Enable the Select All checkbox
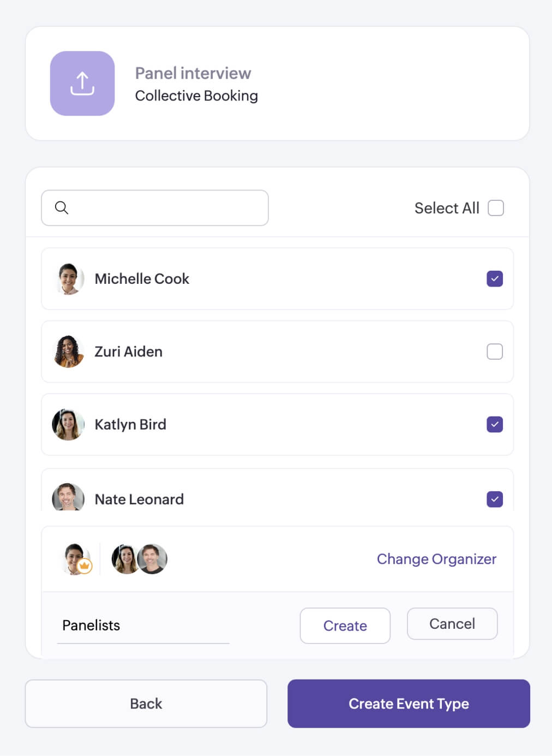Viewport: 552px width, 756px height. 495,208
